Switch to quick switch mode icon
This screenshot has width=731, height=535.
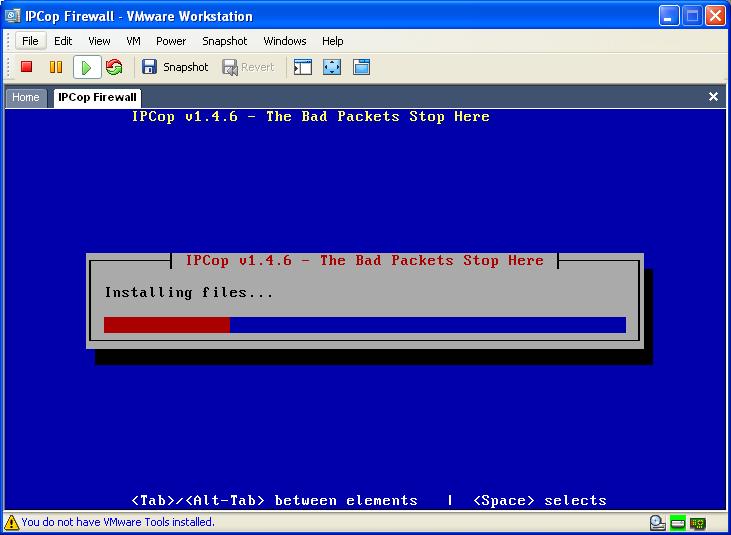click(361, 67)
